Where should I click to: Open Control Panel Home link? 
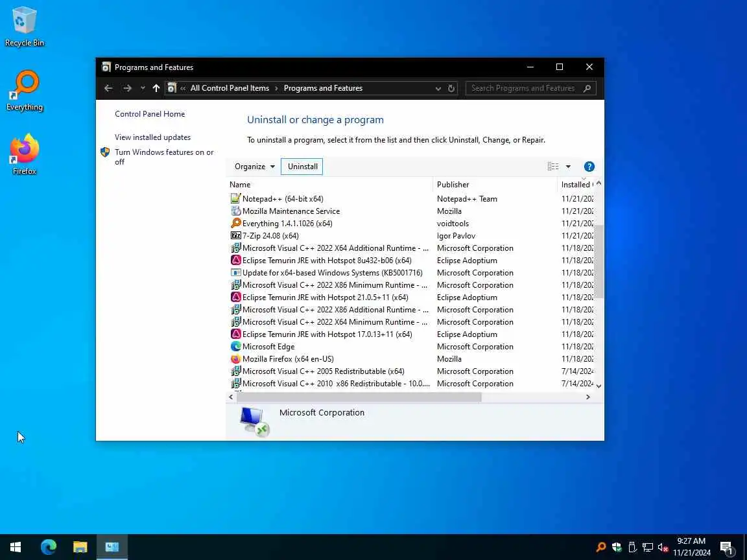click(x=150, y=114)
